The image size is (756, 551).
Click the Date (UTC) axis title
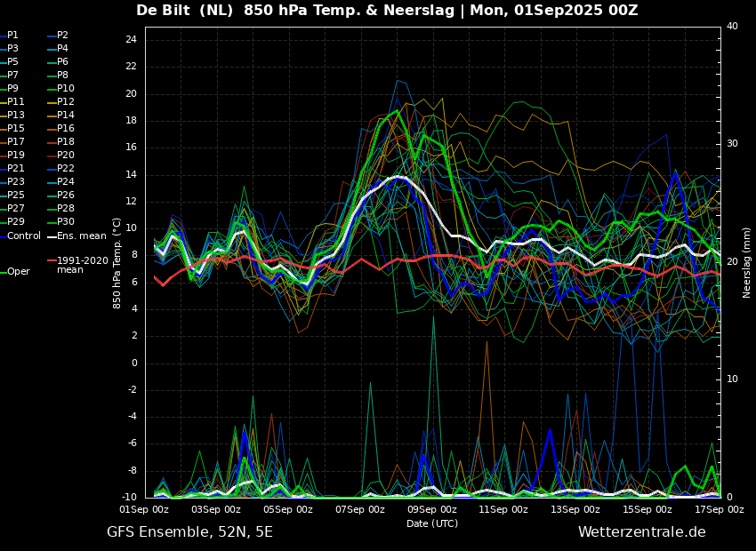(x=432, y=523)
